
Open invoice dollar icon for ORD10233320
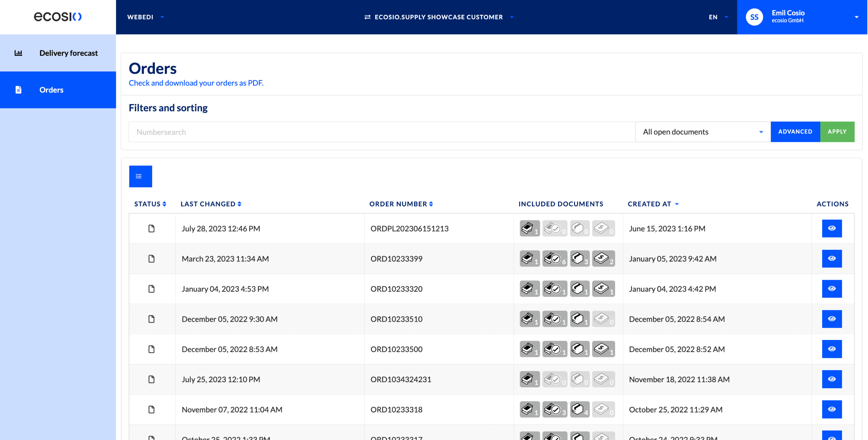(603, 289)
